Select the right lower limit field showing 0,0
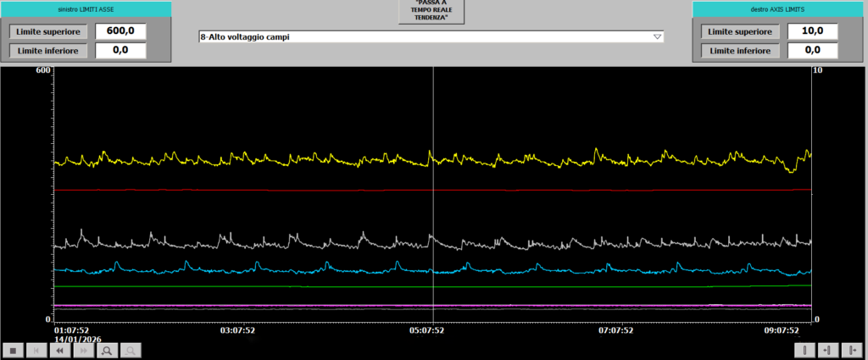 pos(813,51)
